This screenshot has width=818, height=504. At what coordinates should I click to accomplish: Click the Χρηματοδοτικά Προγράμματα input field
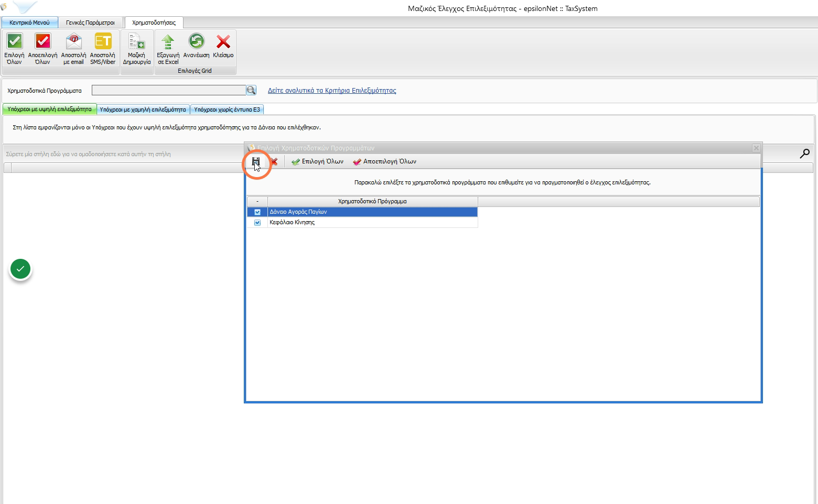tap(169, 90)
